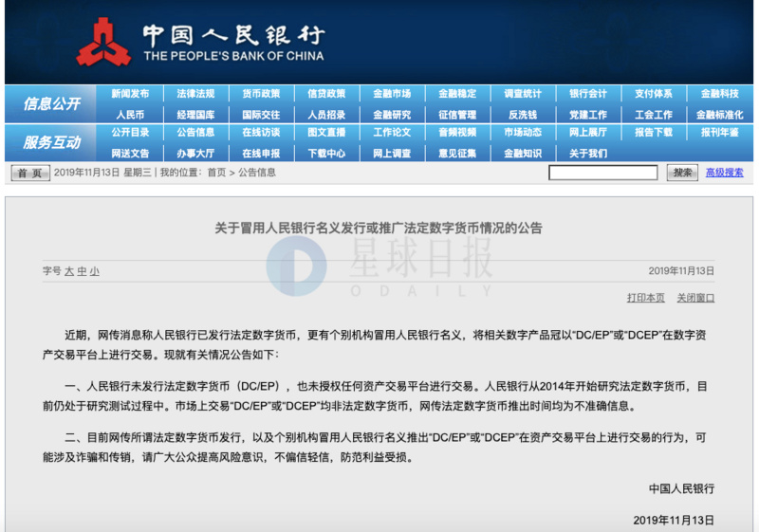The image size is (759, 532).
Task: Go to 办事大厅 page
Action: pyautogui.click(x=195, y=154)
